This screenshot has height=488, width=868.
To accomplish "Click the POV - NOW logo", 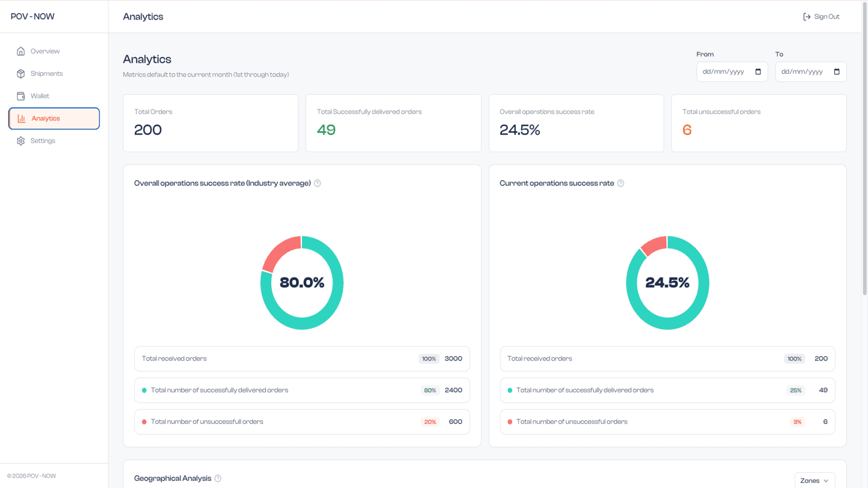I will [33, 16].
